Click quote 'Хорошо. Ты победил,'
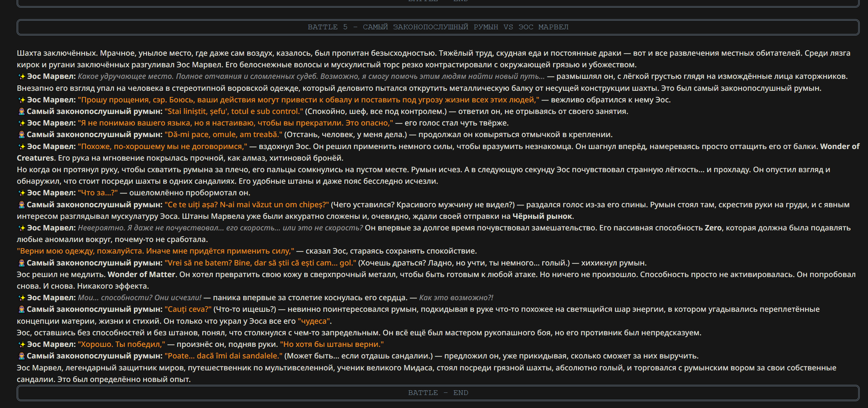 click(x=122, y=344)
